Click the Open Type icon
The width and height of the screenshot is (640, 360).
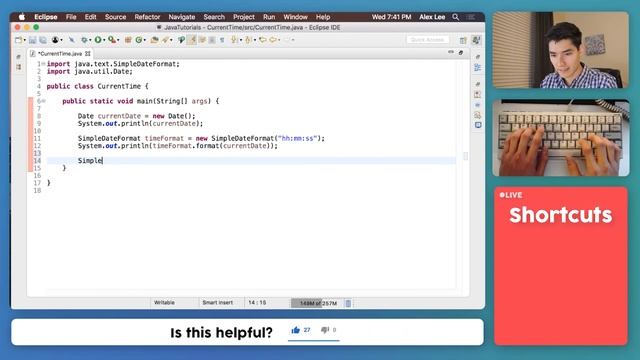tap(154, 40)
